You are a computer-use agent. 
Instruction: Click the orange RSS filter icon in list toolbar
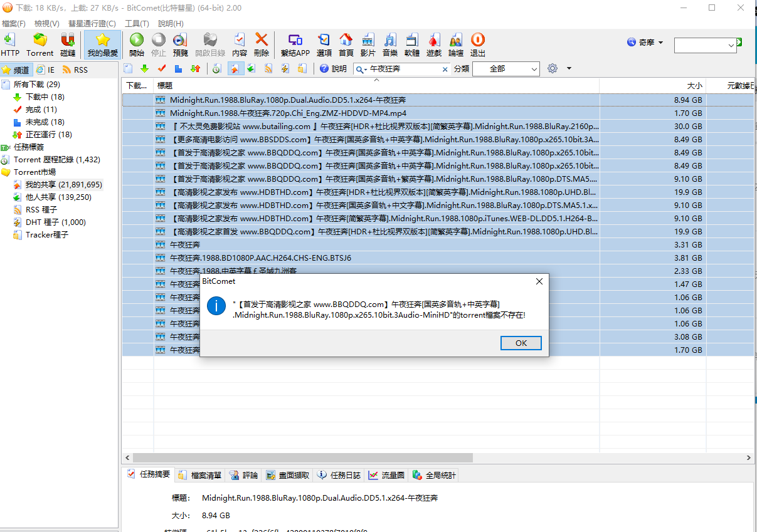click(x=268, y=68)
